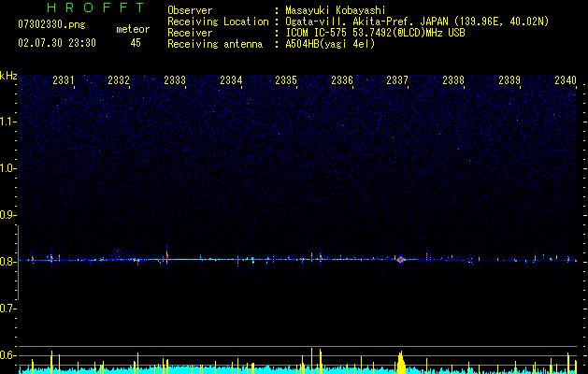588x374 pixels.
Task: Click time marker 2332
Action: (119, 79)
